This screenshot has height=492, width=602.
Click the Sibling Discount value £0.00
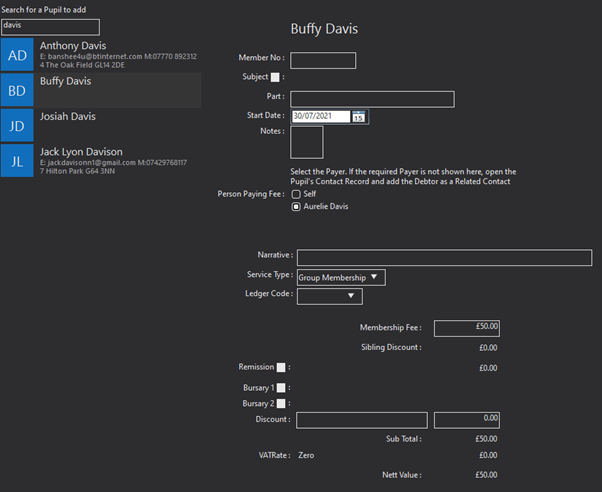488,348
